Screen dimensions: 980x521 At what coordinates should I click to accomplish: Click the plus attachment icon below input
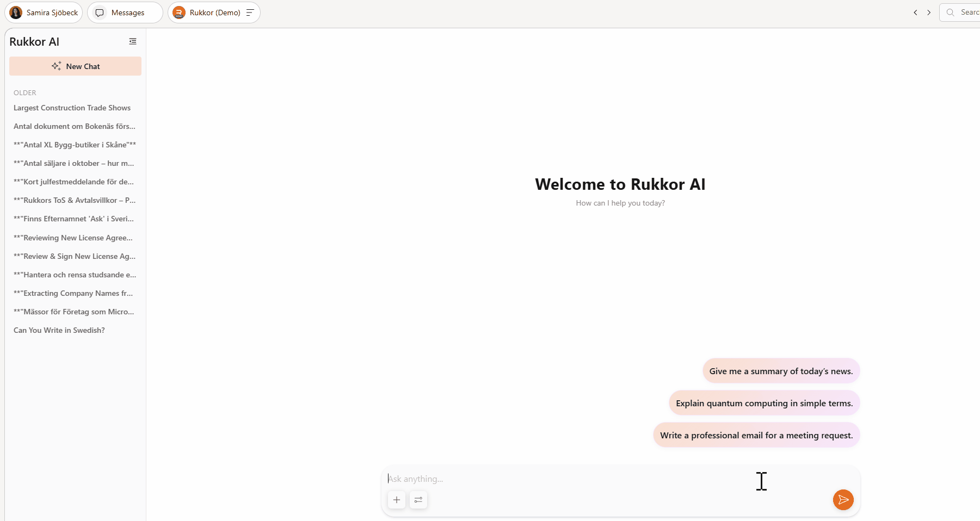[x=397, y=500]
